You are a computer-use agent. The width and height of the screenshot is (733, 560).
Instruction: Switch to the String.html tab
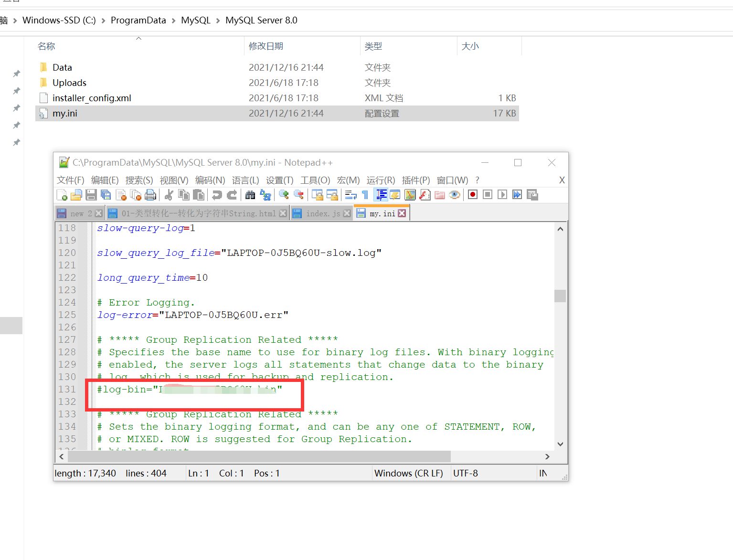tap(198, 213)
